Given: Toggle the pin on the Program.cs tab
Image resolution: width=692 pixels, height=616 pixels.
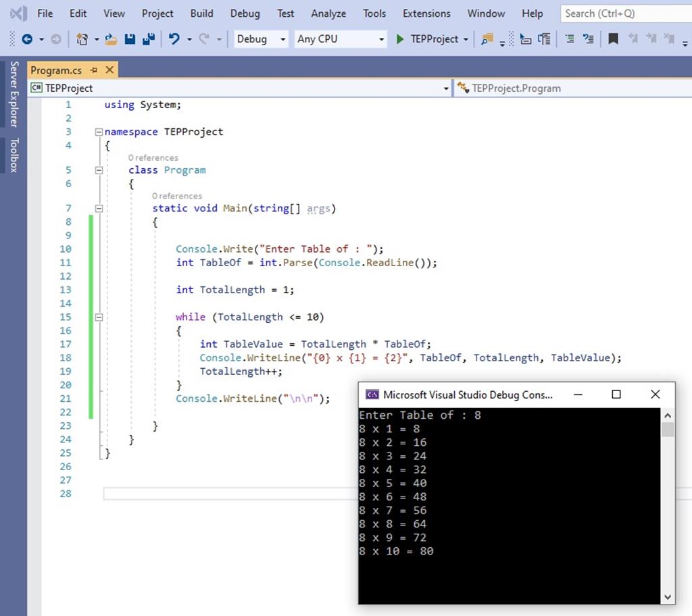Looking at the screenshot, I should (94, 70).
